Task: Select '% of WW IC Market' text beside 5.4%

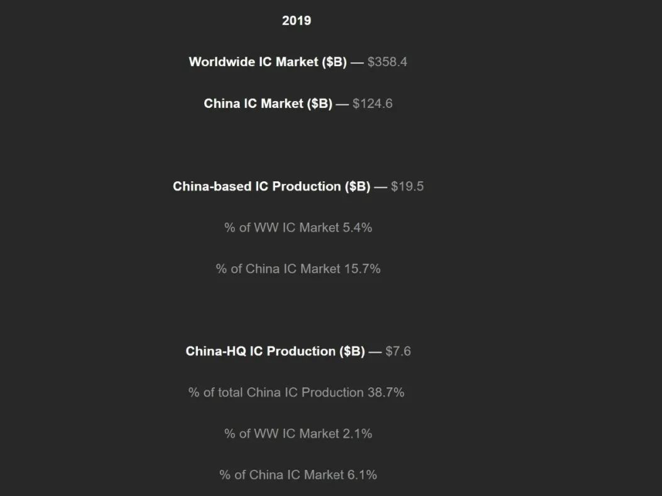Action: point(275,227)
